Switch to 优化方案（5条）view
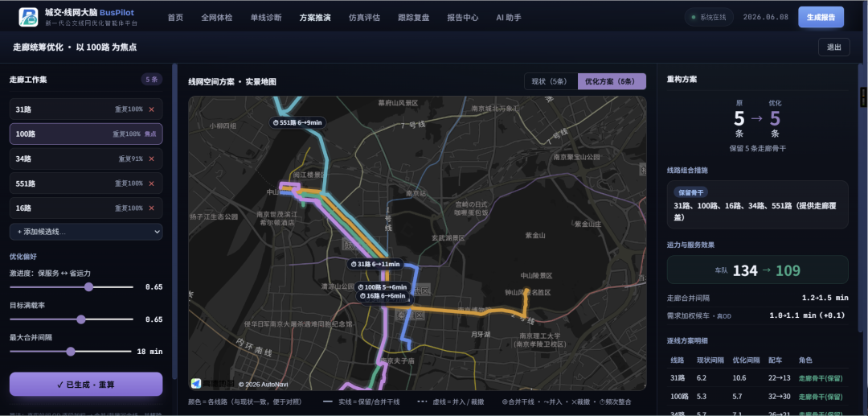Screen dimensions: 868x416 click(x=612, y=81)
